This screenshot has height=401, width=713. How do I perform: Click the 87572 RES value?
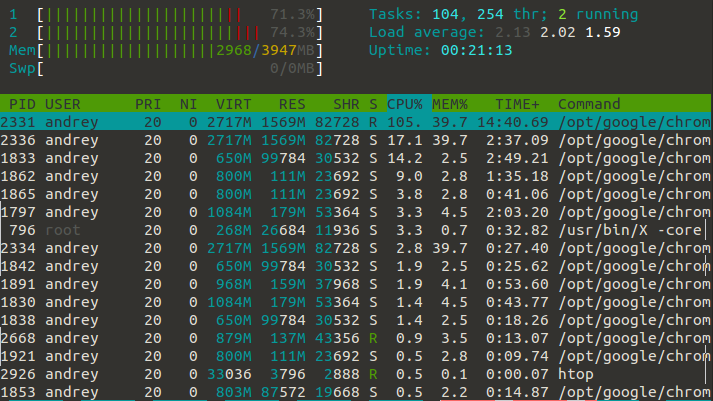click(x=283, y=392)
